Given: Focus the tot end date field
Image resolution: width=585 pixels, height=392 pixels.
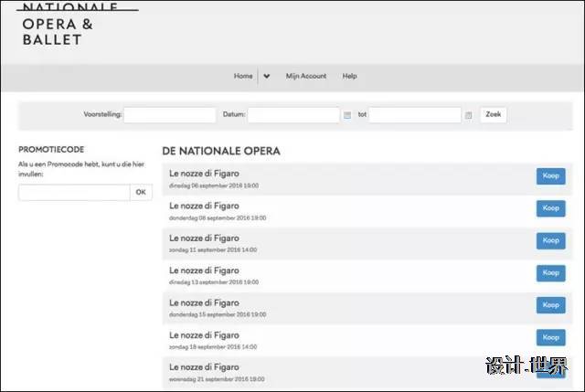Looking at the screenshot, I should pos(415,115).
